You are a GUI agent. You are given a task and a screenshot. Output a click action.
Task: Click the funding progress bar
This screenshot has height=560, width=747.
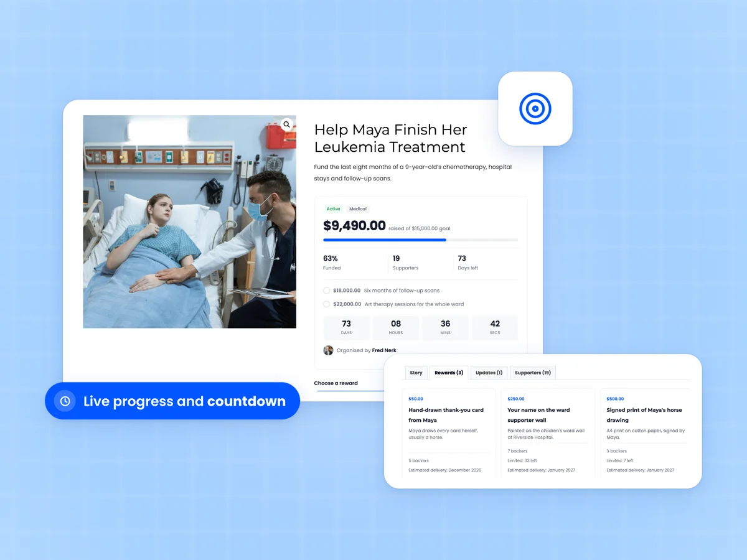420,240
